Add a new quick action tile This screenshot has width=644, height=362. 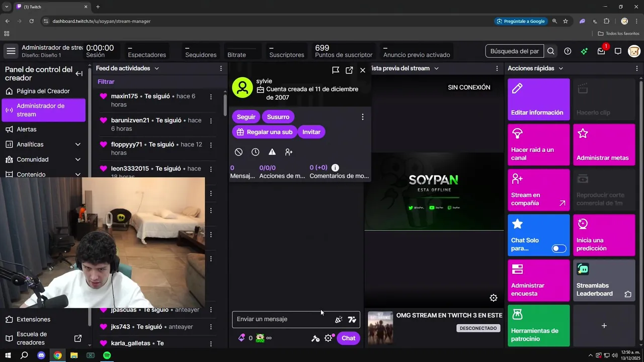click(604, 325)
